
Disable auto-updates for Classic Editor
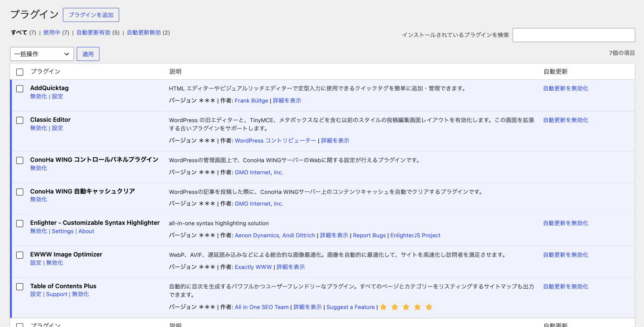click(566, 120)
